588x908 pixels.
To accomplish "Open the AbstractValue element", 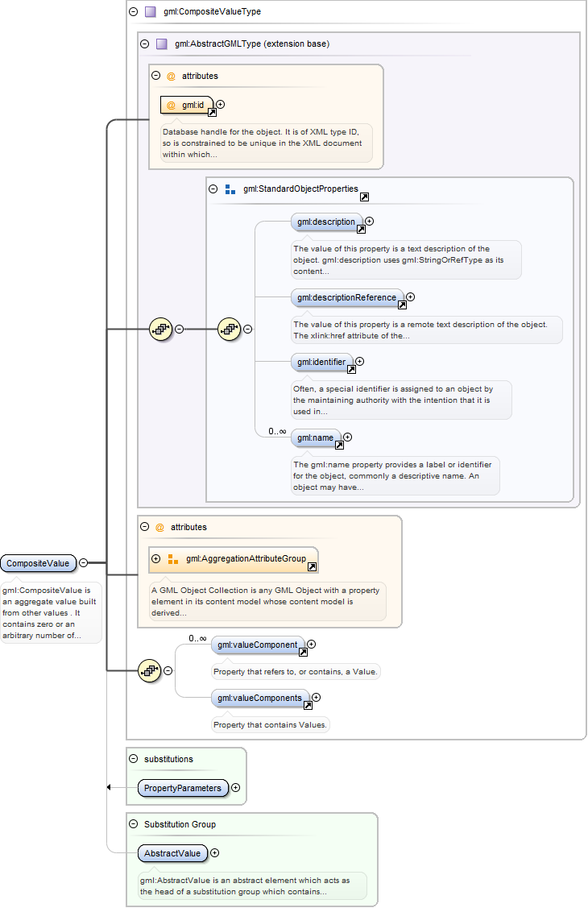I will pyautogui.click(x=172, y=853).
